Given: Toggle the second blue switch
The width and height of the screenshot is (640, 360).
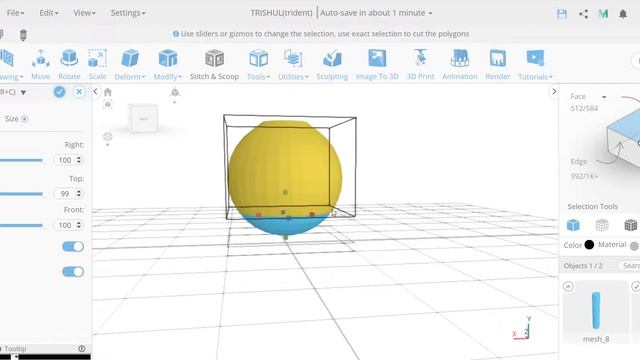Looking at the screenshot, I should point(73,271).
